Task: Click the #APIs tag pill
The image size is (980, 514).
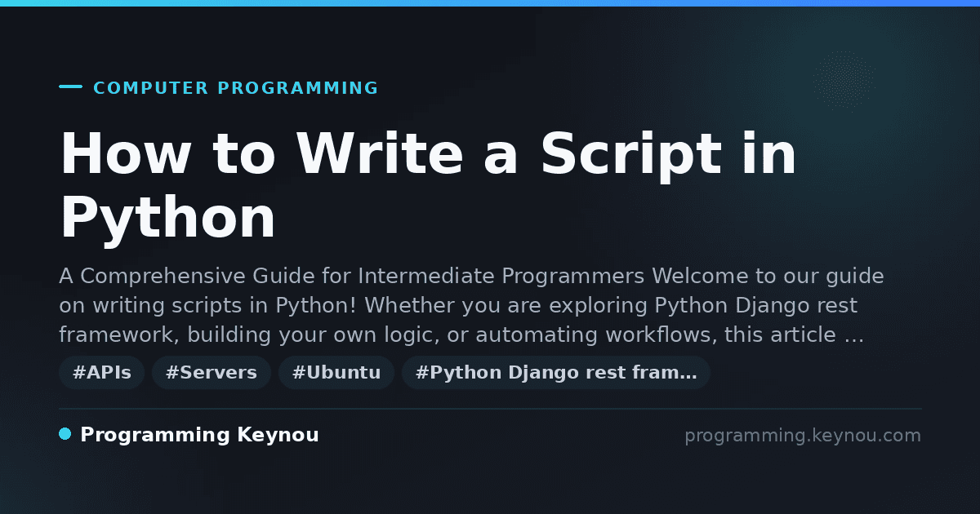Action: pos(102,373)
